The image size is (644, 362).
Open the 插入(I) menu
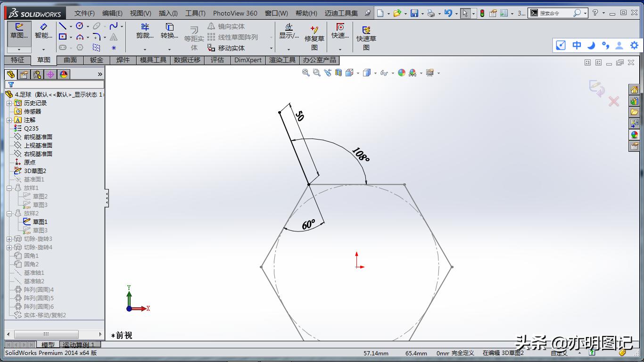(168, 13)
